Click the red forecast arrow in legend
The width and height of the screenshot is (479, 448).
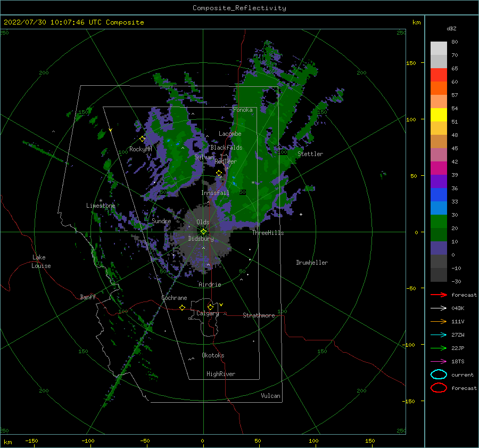(439, 295)
